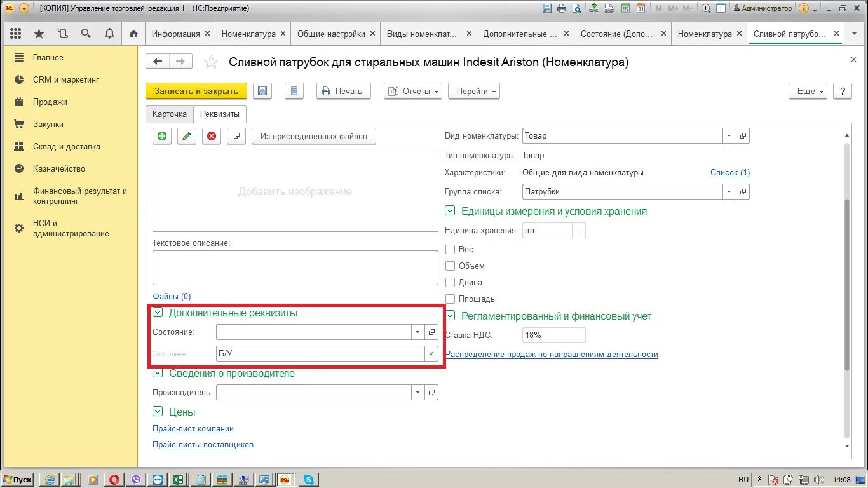868x488 pixels.
Task: Collapse Единицы измерения и условия хранения section
Action: (x=451, y=211)
